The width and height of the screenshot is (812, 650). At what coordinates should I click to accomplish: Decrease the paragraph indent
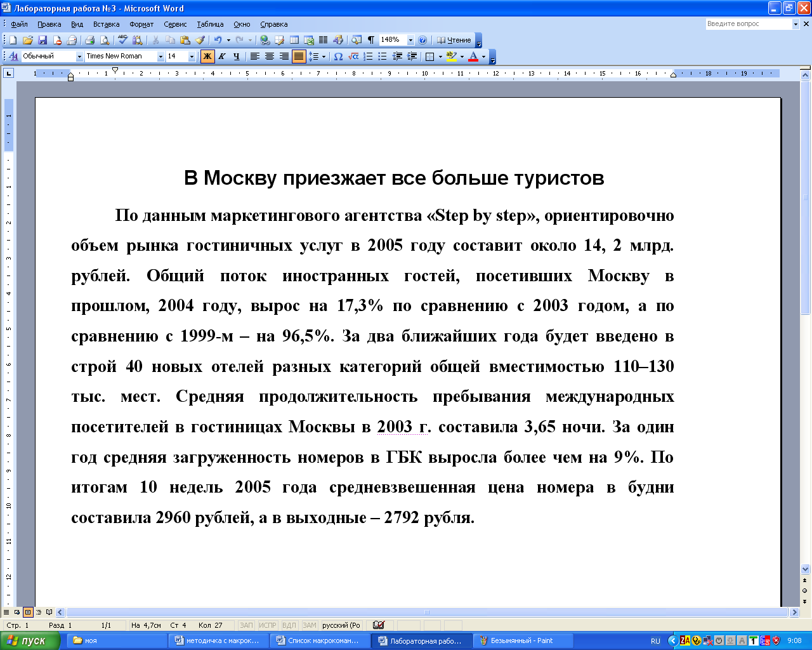(x=397, y=56)
